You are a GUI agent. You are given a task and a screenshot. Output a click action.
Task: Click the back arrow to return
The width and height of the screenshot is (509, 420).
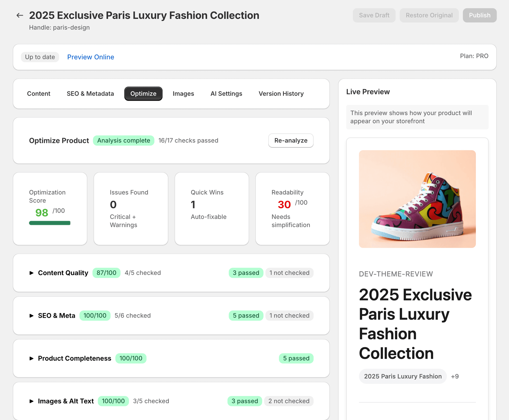[20, 15]
